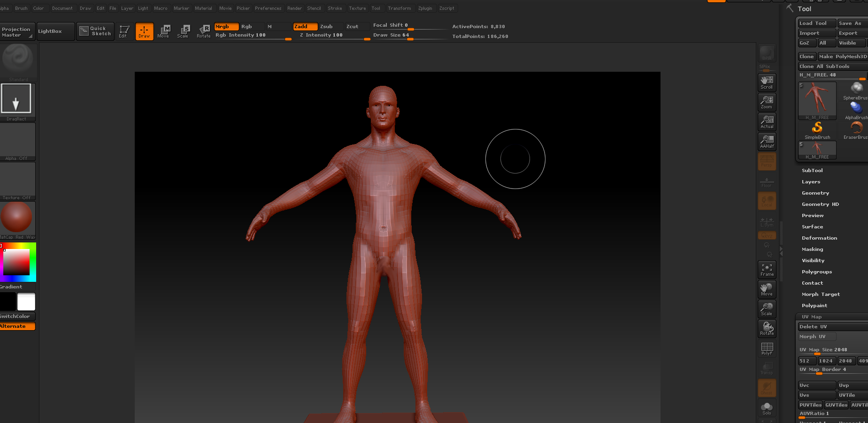Select the Scale transform icon in top shelf
The width and height of the screenshot is (868, 423).
(183, 31)
